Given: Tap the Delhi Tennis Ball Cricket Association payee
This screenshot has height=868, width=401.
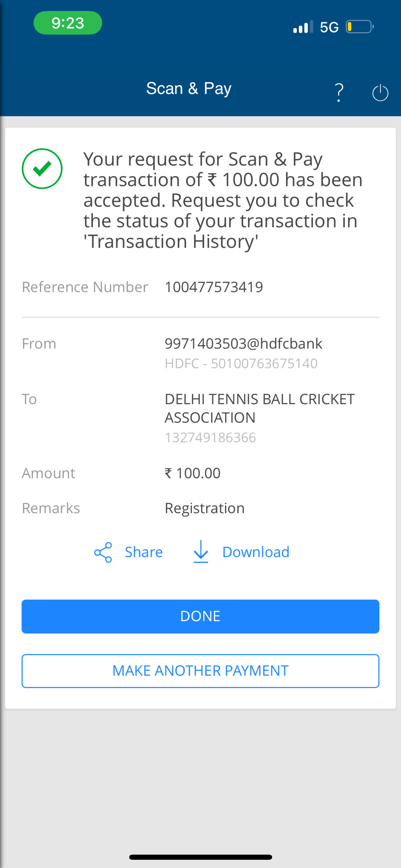Looking at the screenshot, I should click(259, 408).
